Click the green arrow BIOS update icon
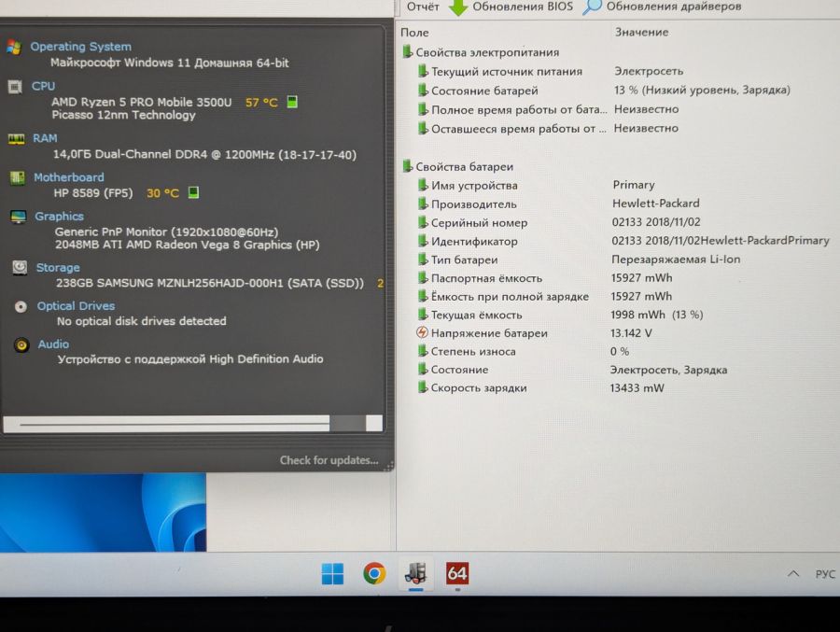The height and width of the screenshot is (632, 840). click(x=458, y=7)
